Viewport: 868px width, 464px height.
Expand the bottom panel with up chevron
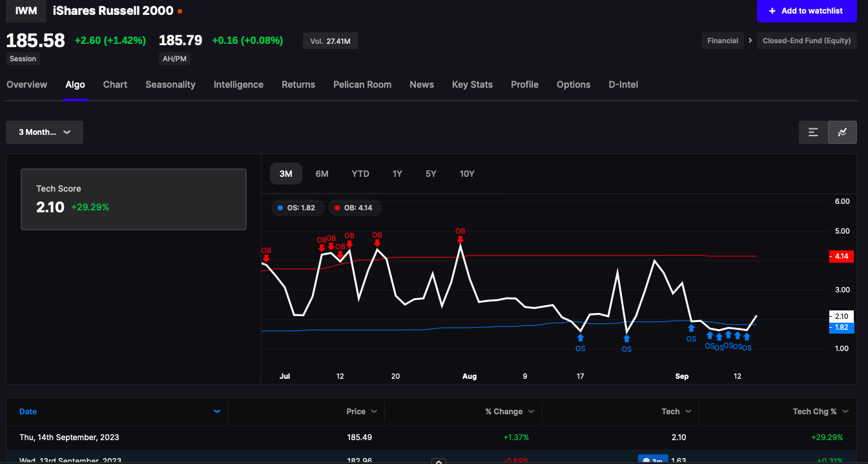coord(439,461)
